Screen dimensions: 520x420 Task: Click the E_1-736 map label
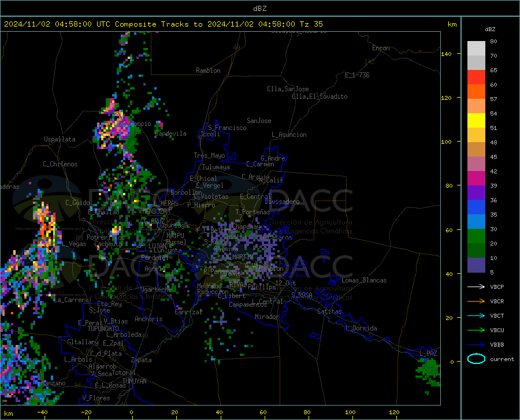(357, 75)
